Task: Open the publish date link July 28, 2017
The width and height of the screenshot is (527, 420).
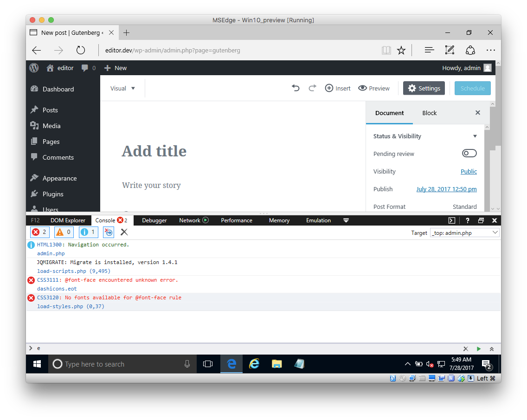Action: tap(446, 189)
